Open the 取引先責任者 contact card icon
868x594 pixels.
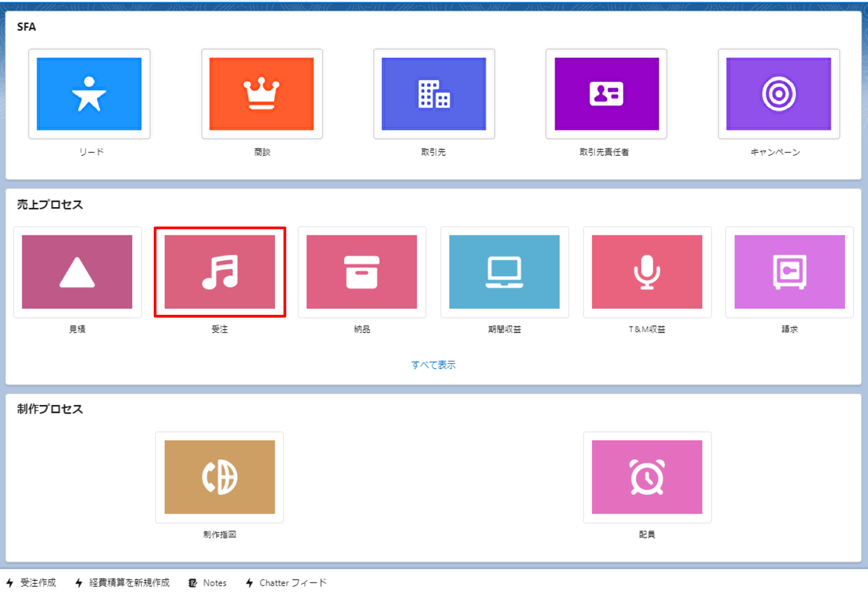click(x=607, y=94)
